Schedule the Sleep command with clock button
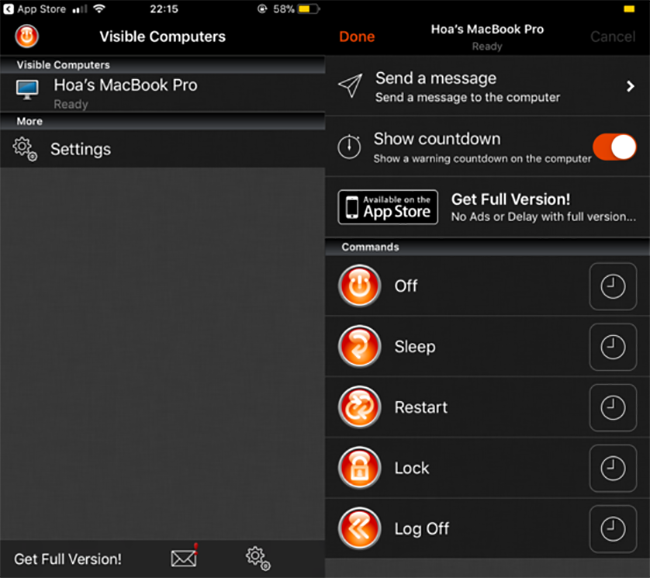 pyautogui.click(x=612, y=347)
